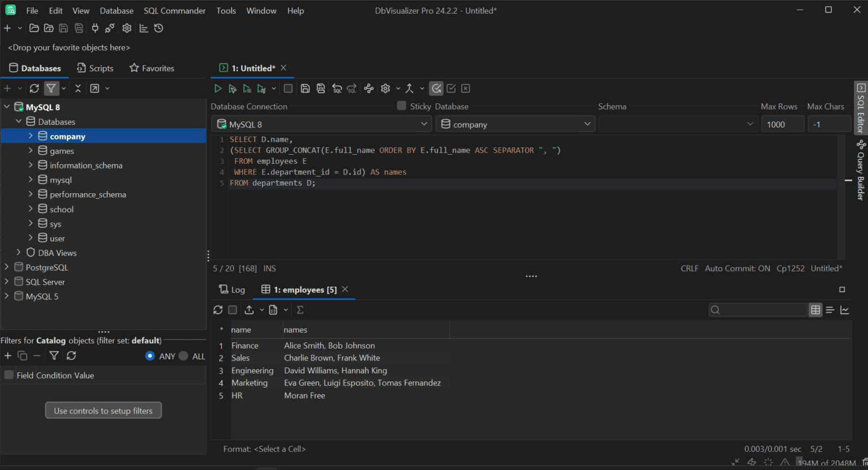
Task: Open the SQL Commander menu
Action: coord(174,10)
